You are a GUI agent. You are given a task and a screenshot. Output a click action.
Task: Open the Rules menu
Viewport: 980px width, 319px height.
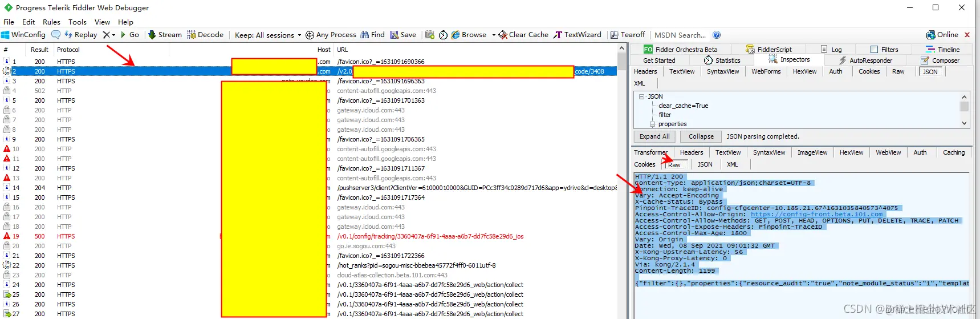point(51,22)
